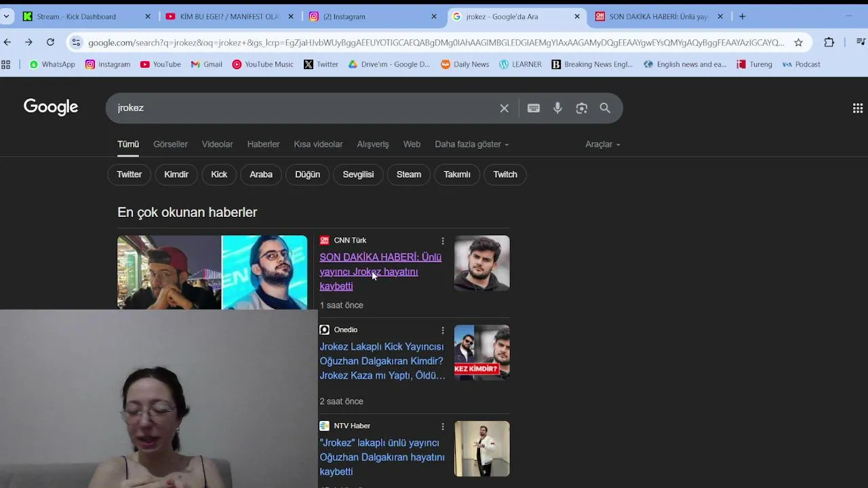Image resolution: width=868 pixels, height=488 pixels.
Task: Open the Podcast bookmark
Action: coord(802,64)
